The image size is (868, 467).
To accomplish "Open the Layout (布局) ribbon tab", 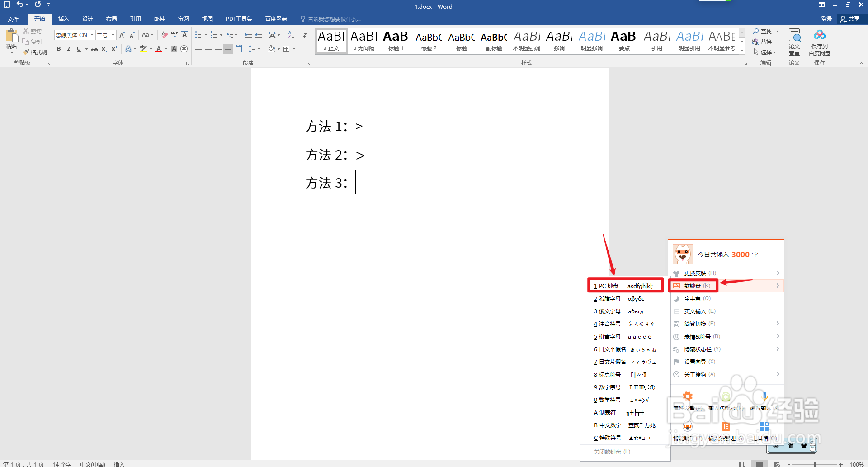I will 111,19.
